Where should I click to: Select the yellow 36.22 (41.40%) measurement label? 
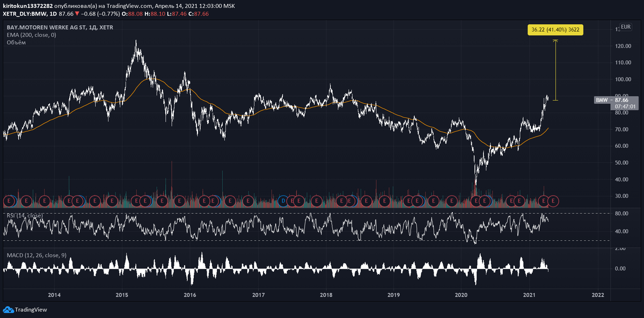555,30
